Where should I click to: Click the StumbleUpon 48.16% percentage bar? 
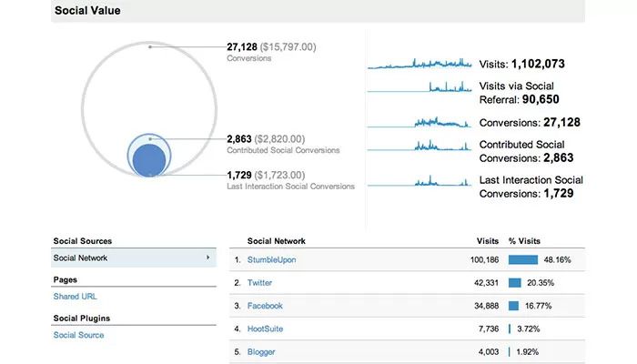point(522,259)
